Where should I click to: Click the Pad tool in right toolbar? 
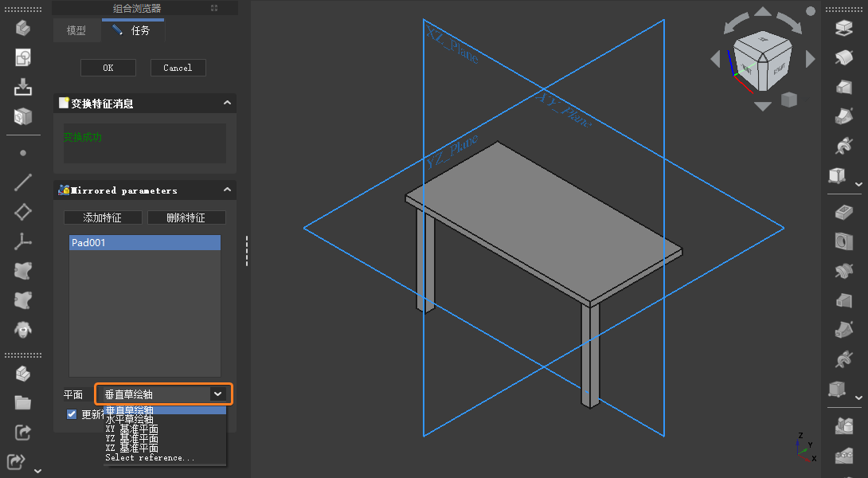pyautogui.click(x=843, y=29)
